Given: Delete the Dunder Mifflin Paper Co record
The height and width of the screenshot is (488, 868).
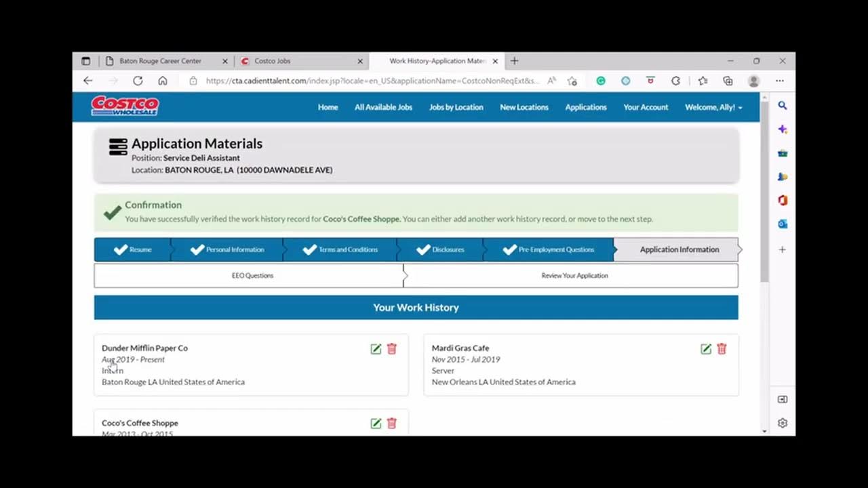Looking at the screenshot, I should click(x=392, y=349).
